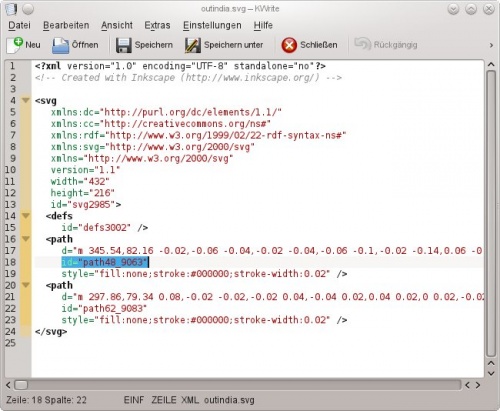Open the Einstellungen menu
The width and height of the screenshot is (500, 411).
(x=212, y=25)
